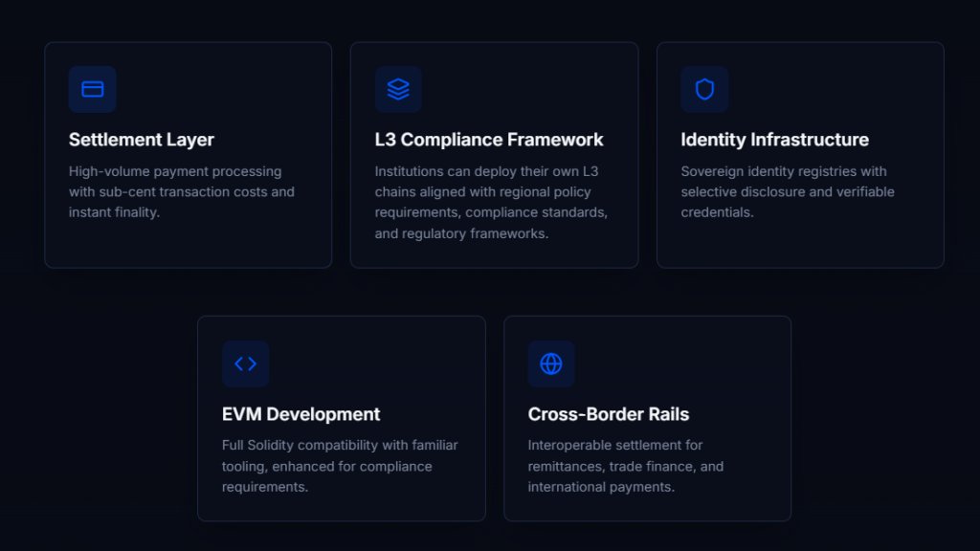Choose the EVM Development heading
980x551 pixels.
pyautogui.click(x=301, y=414)
